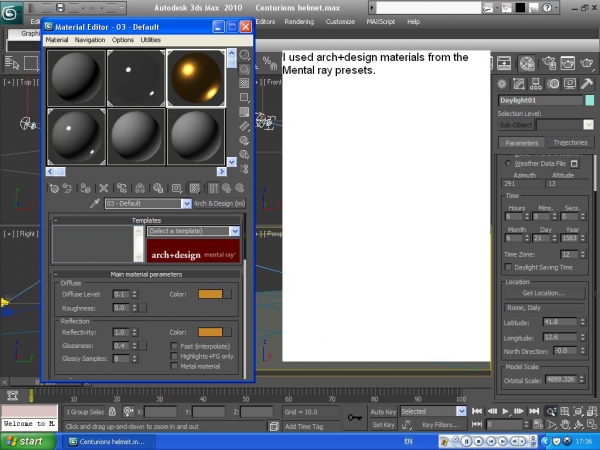Viewport: 600px width, 450px height.
Task: Toggle the Backlight icon in Material Editor
Action: click(244, 69)
